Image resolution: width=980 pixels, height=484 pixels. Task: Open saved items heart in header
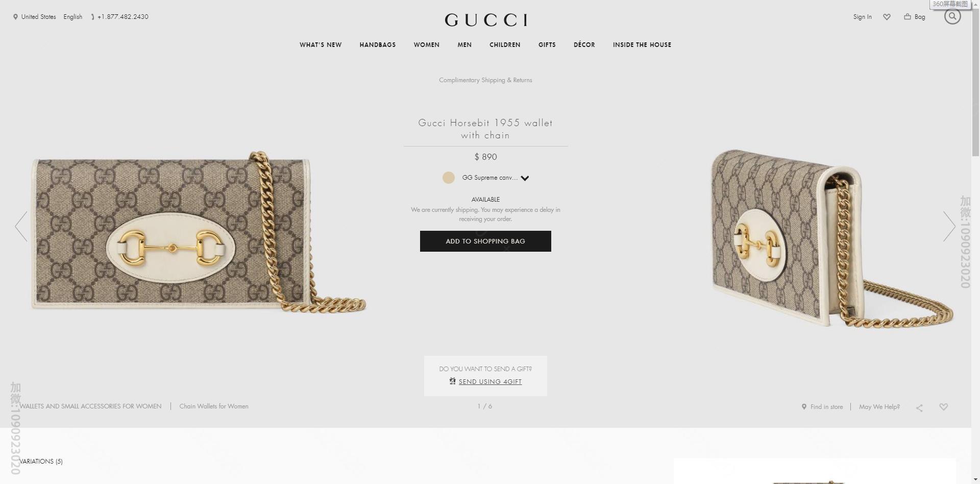tap(887, 17)
